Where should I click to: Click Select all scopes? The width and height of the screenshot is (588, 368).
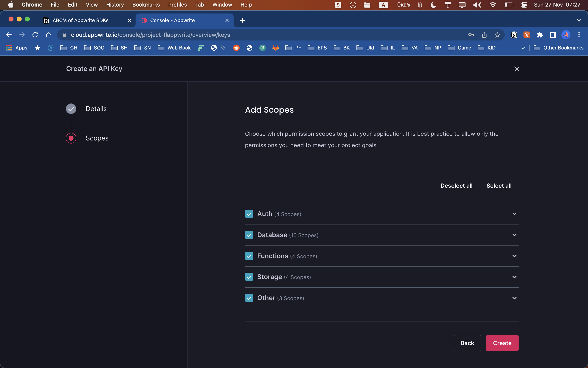(499, 186)
